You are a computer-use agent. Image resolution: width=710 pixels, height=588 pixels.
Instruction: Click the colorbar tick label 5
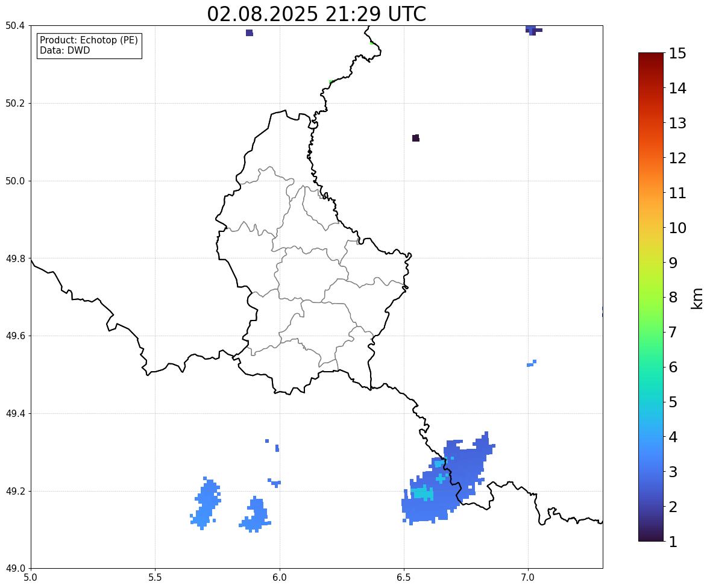pos(673,402)
